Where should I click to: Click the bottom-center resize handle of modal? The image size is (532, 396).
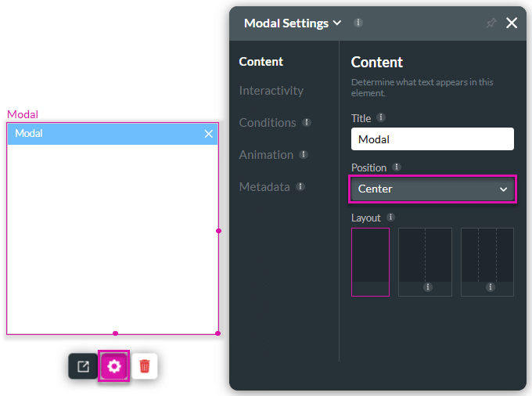[115, 333]
